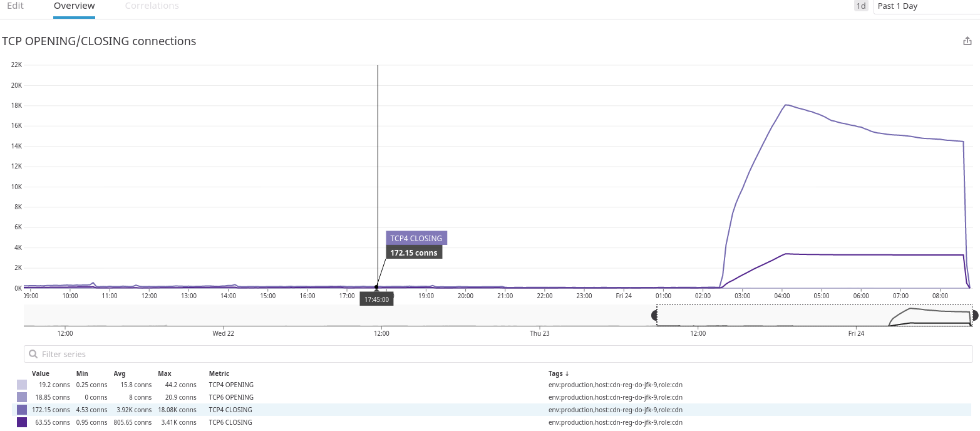Sort by the Tags column header
Image resolution: width=980 pixels, height=431 pixels.
coord(559,373)
